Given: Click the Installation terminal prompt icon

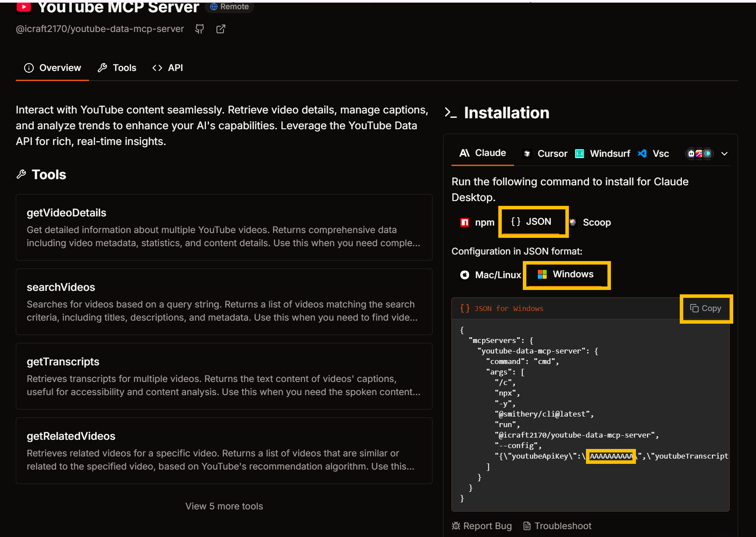Looking at the screenshot, I should tap(451, 113).
